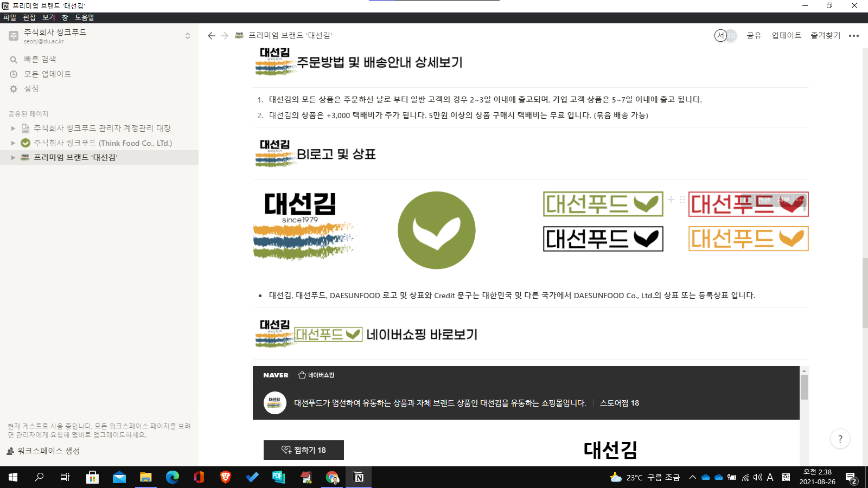
Task: Expand the 주식회사 씽크푸드 (Think Food Co., LTd.) page
Action: pyautogui.click(x=13, y=143)
